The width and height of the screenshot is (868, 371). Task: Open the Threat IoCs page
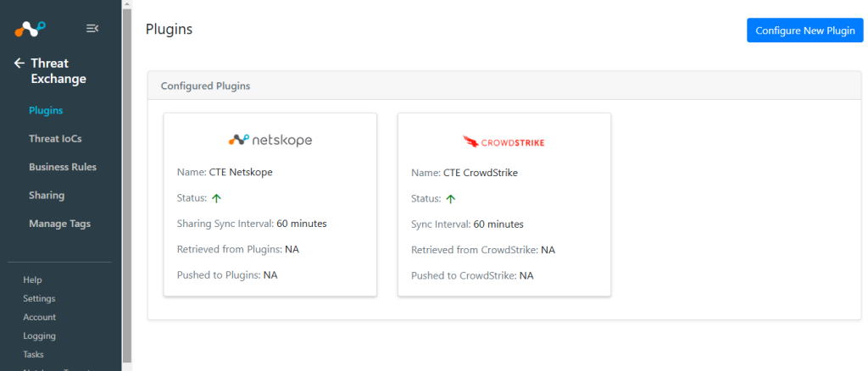55,139
